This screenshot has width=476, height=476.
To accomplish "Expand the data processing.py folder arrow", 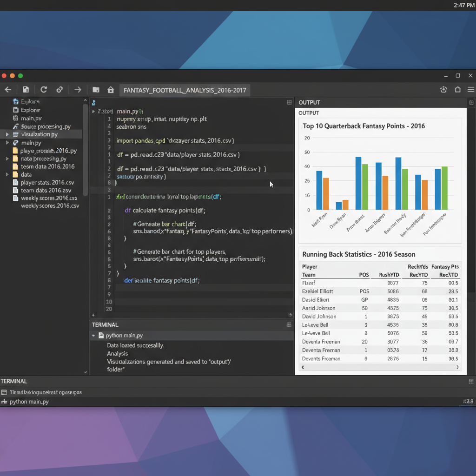I will point(7,159).
